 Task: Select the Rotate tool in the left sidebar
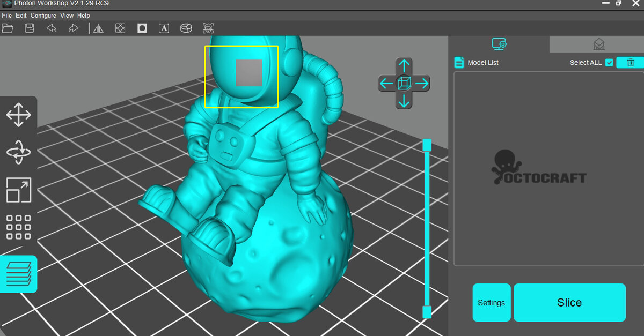click(18, 153)
